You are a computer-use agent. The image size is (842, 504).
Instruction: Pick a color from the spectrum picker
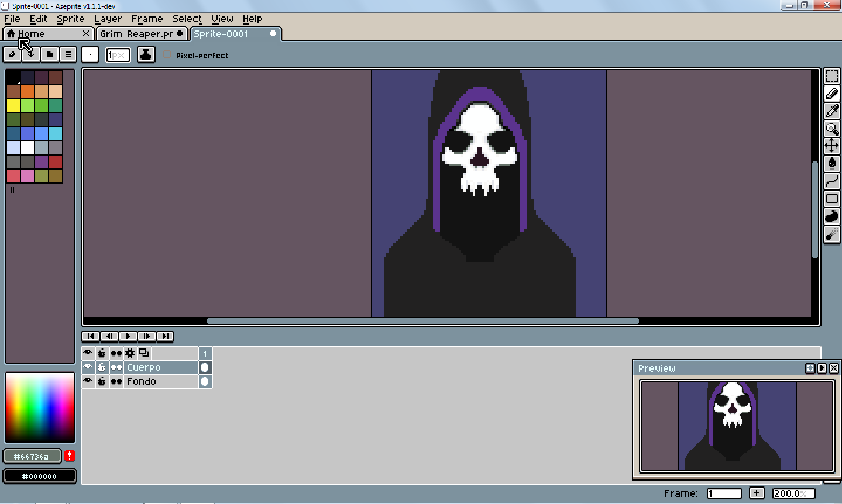pyautogui.click(x=40, y=408)
